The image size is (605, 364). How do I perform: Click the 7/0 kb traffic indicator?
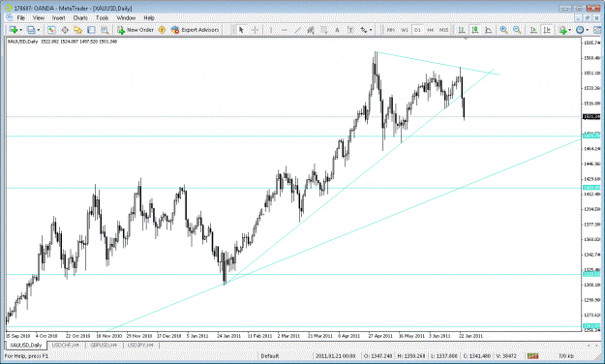(x=566, y=356)
